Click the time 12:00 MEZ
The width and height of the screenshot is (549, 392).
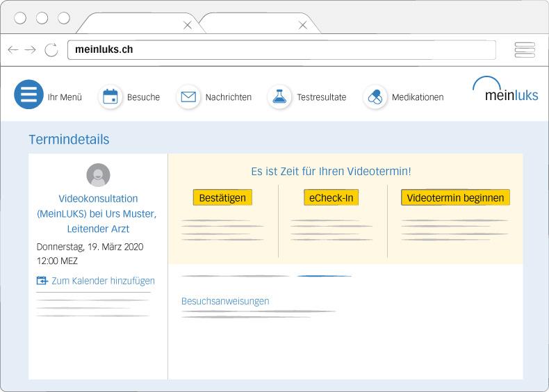pos(57,261)
